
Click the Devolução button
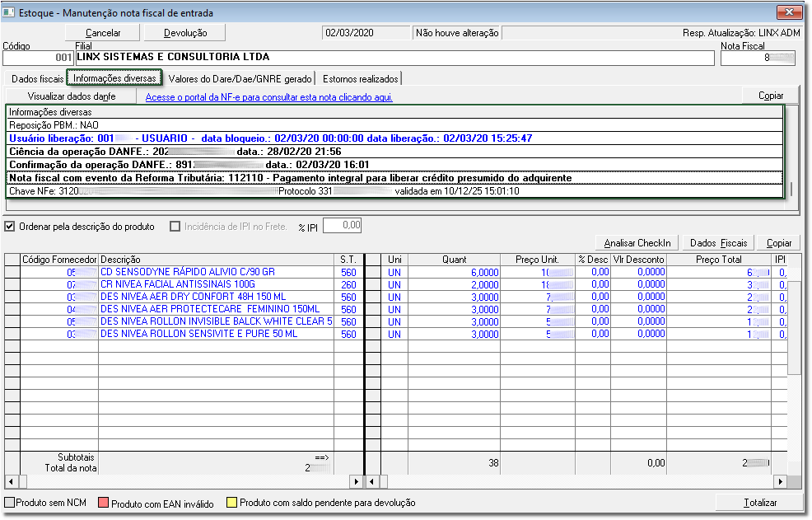click(184, 33)
